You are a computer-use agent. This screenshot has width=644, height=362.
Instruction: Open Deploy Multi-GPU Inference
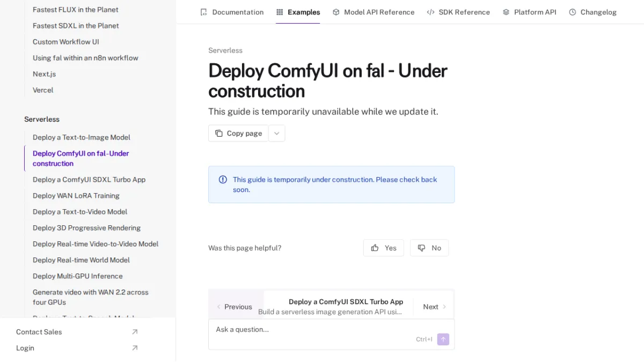click(78, 276)
